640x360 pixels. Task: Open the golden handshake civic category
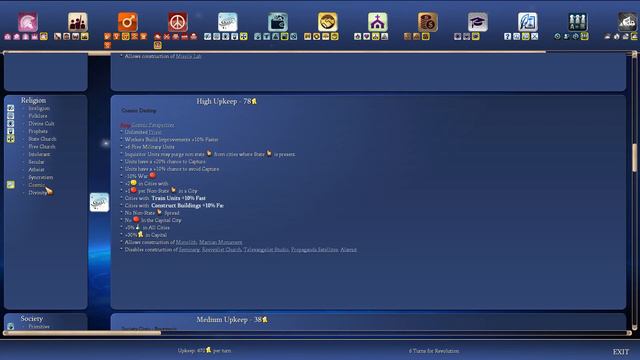[x=327, y=22]
